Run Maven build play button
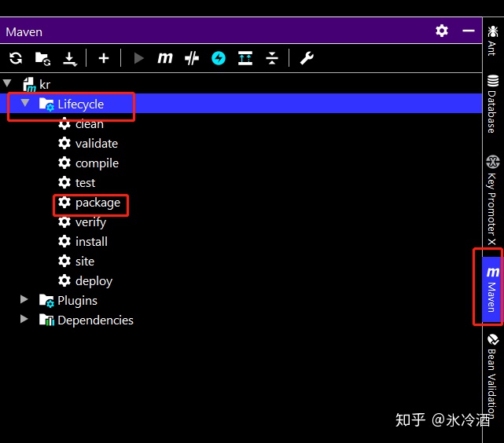Screen dimensions: 504x443 pos(138,58)
